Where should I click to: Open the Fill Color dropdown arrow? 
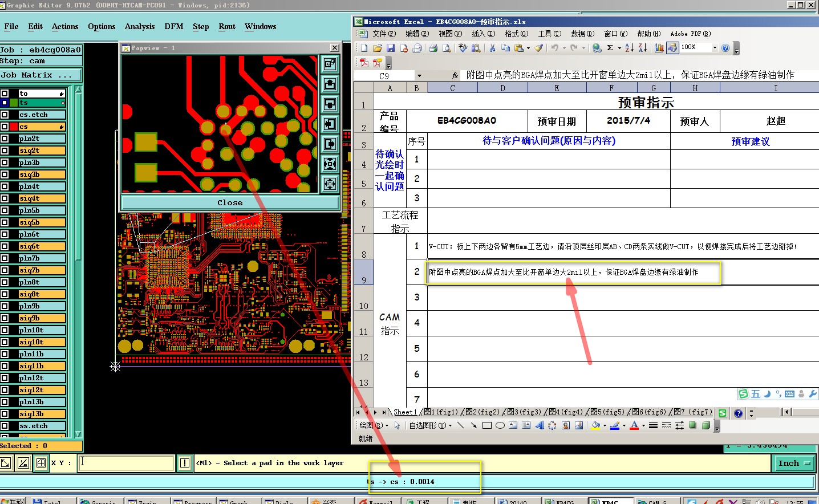tap(605, 425)
